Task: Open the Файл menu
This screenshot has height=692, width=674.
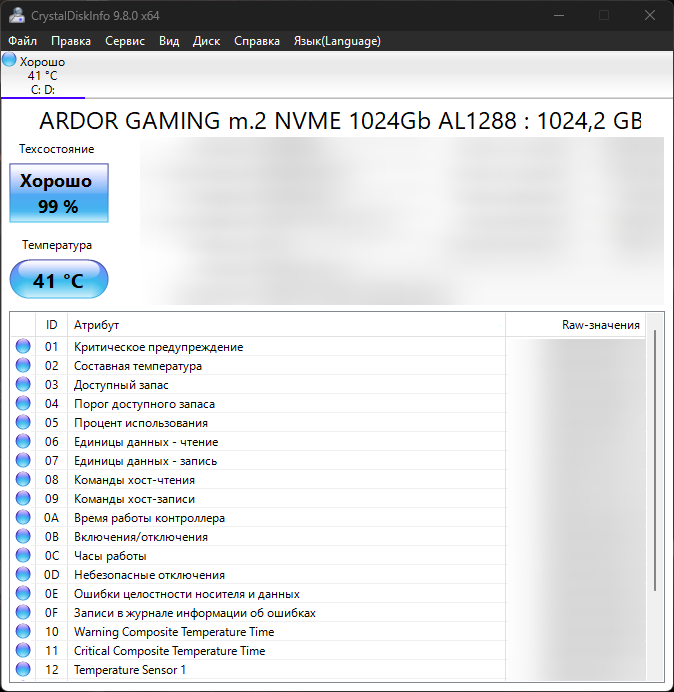Action: click(x=22, y=41)
